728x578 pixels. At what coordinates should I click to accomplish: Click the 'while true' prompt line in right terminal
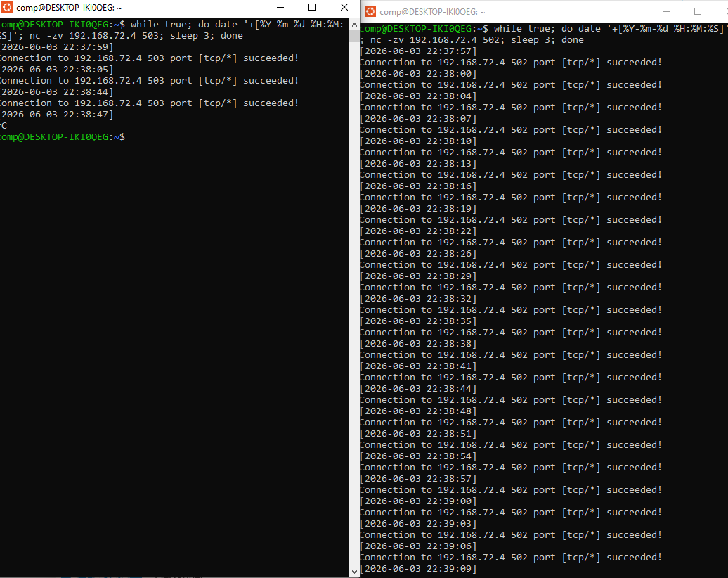pos(544,28)
